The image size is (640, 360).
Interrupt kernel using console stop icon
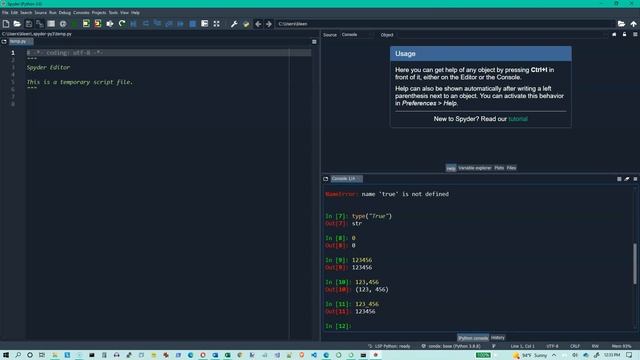619,179
